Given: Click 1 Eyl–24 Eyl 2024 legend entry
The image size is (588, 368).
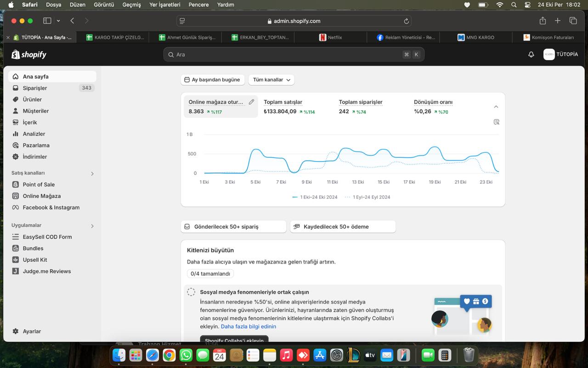Looking at the screenshot, I should pyautogui.click(x=367, y=197).
